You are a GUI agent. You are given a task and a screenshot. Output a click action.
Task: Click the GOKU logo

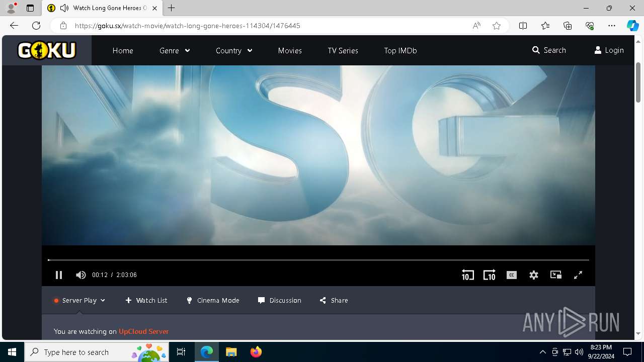(47, 50)
